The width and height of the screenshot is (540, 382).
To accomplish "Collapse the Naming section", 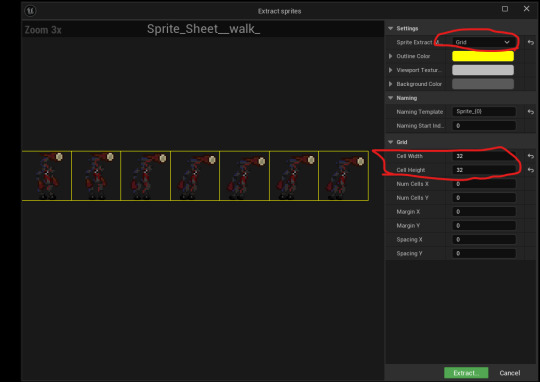I will coord(391,98).
